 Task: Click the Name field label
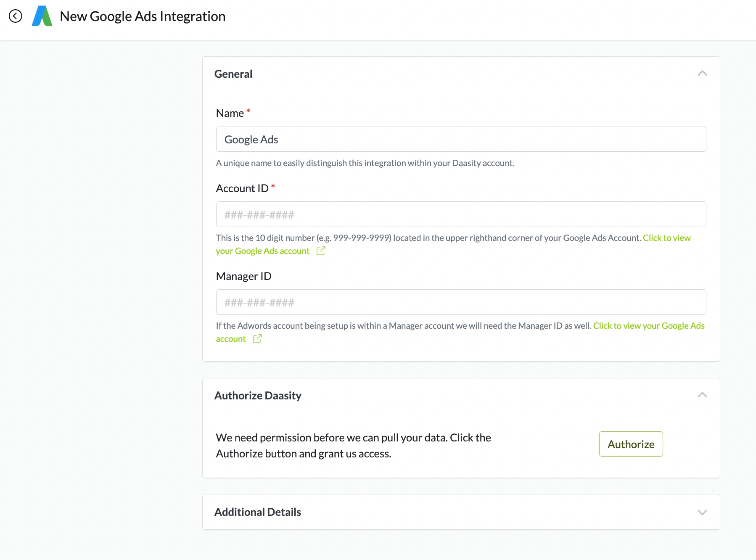(x=230, y=113)
